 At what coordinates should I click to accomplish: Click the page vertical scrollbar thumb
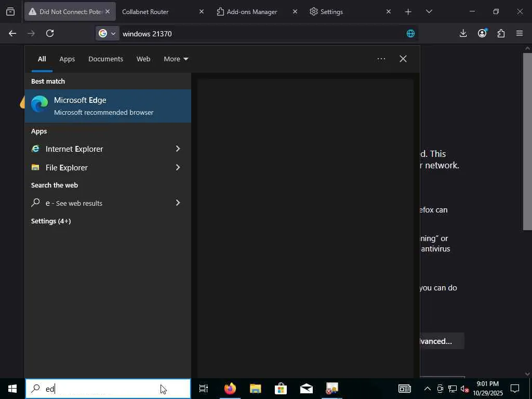click(x=527, y=140)
